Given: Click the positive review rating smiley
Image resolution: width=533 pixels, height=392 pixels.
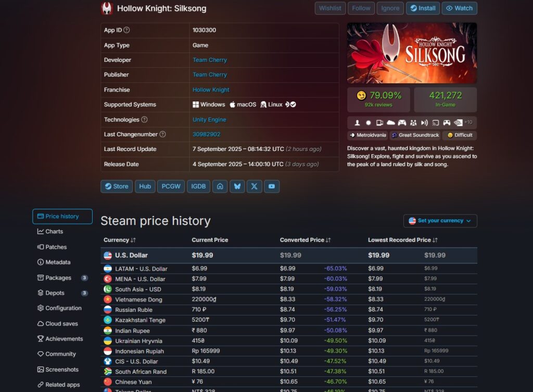Looking at the screenshot, I should (x=361, y=96).
